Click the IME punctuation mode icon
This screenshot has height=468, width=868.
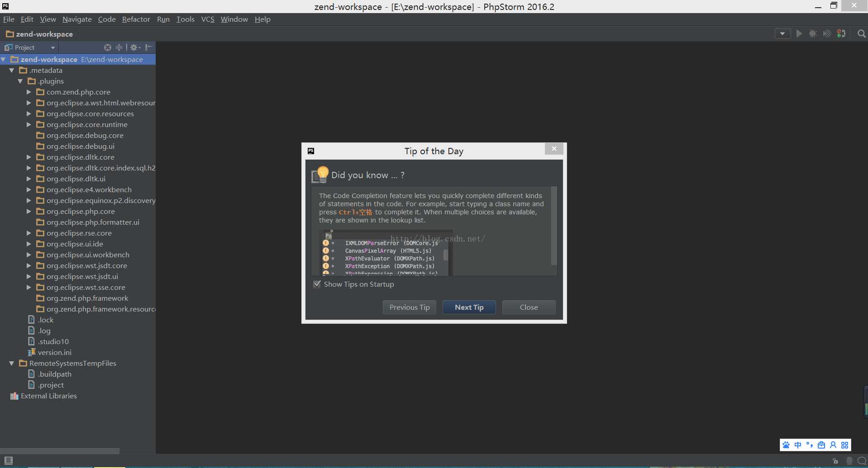tap(810, 445)
